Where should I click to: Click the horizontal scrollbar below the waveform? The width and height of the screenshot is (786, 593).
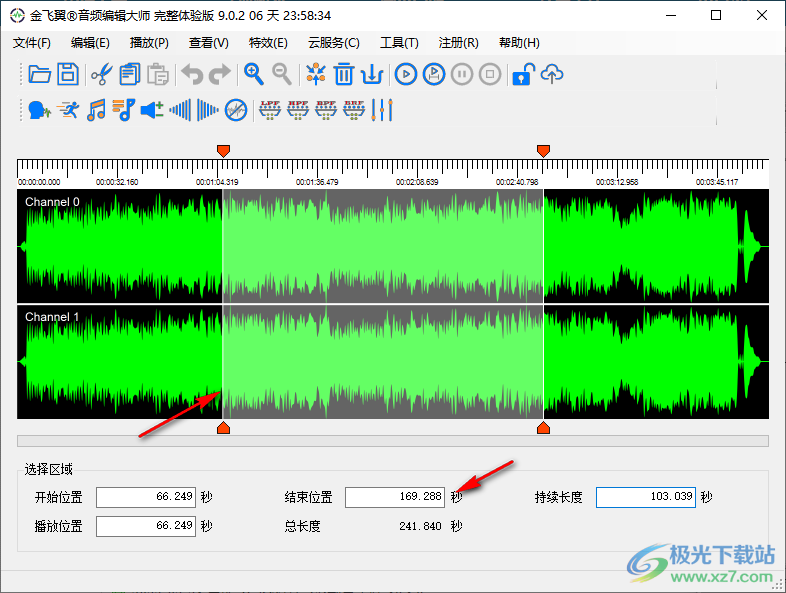(x=392, y=441)
